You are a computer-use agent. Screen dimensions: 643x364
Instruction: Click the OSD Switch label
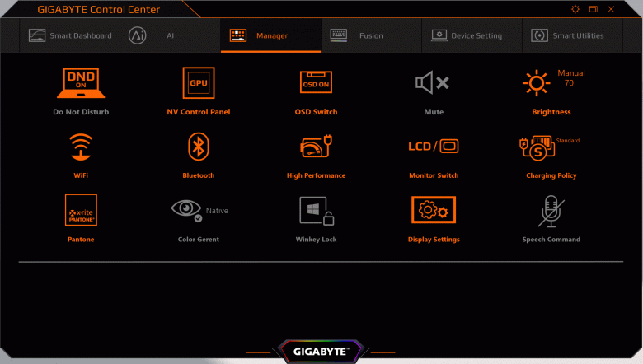(x=316, y=112)
